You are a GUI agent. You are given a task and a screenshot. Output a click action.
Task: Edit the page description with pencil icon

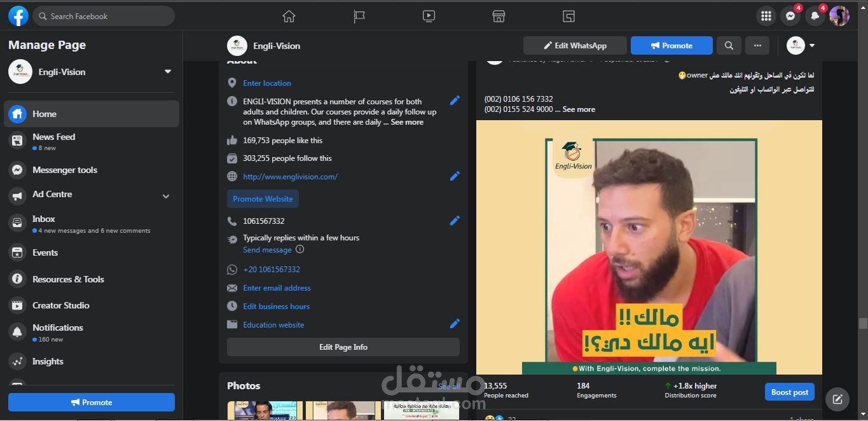point(455,100)
